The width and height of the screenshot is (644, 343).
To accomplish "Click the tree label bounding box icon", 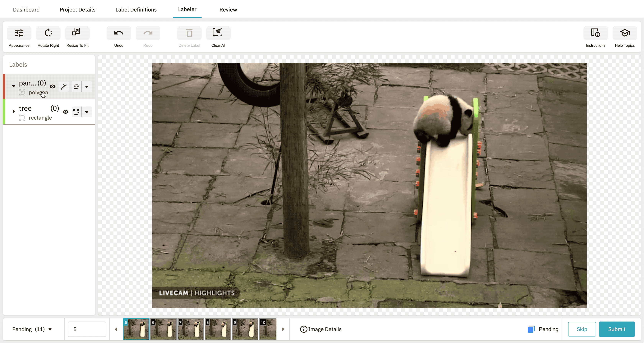I will point(76,112).
